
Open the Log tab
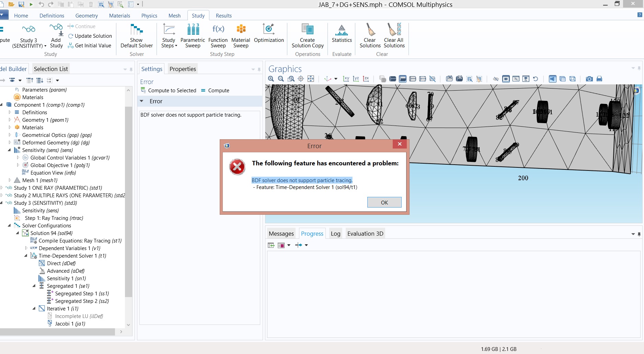tap(335, 234)
